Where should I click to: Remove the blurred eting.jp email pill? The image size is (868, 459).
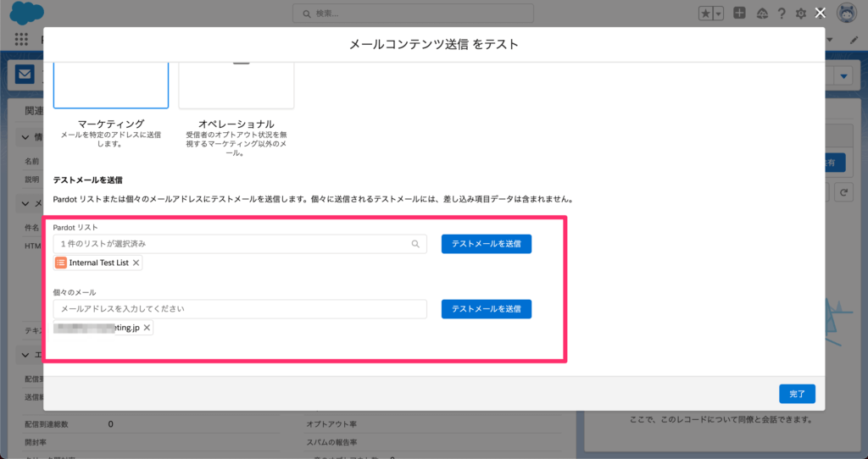(x=147, y=328)
